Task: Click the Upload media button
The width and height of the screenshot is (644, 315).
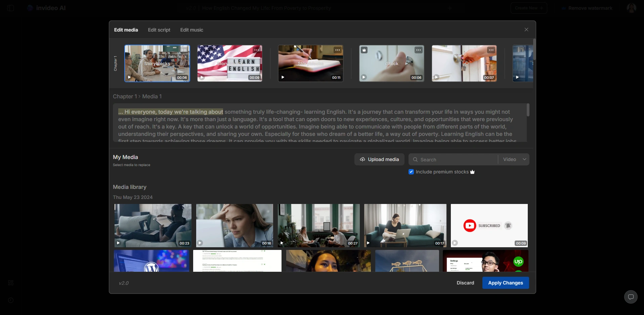Action: [379, 159]
